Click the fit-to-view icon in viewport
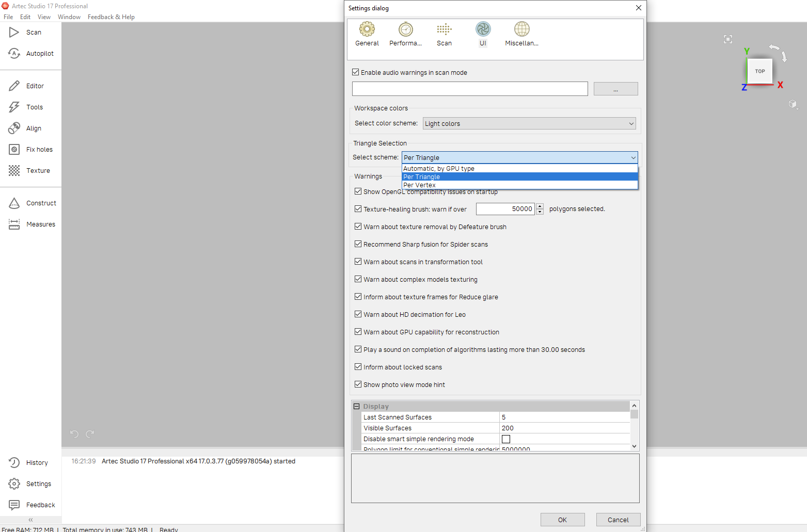Viewport: 807px width, 532px height. (728, 39)
